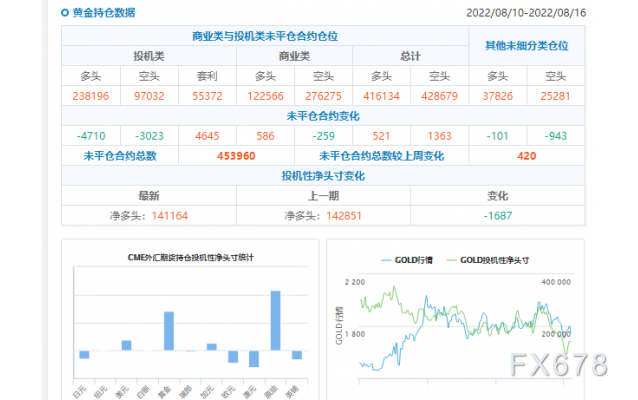Select the net position change -1687
This screenshot has height=400, width=638.
click(498, 216)
